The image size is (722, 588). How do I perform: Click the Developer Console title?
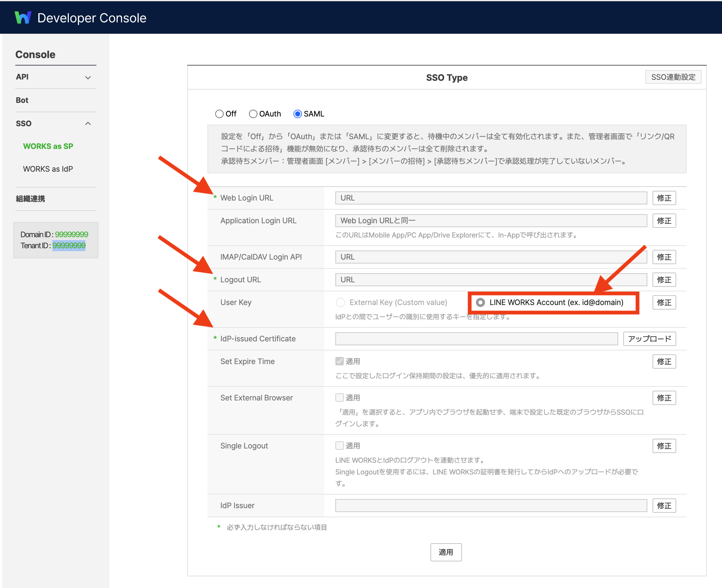point(92,18)
